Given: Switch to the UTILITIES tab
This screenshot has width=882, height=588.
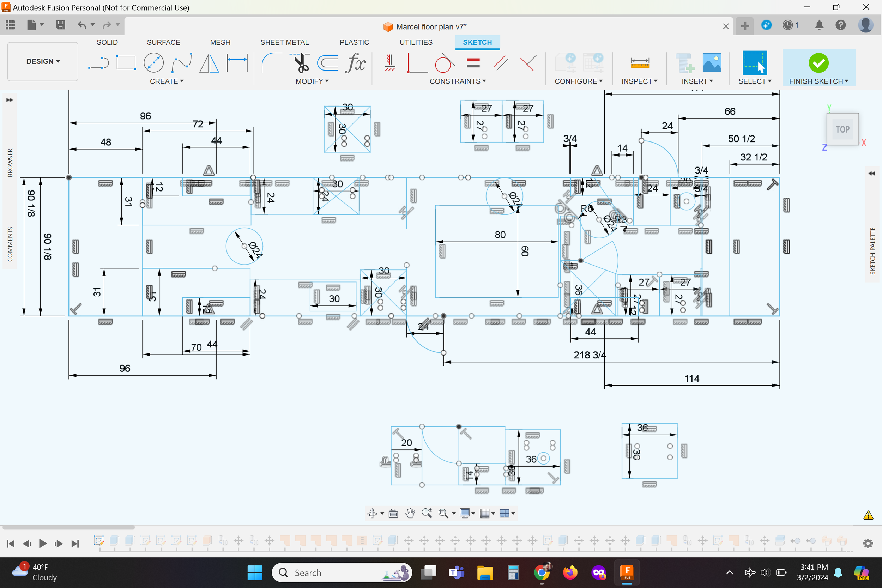Looking at the screenshot, I should pos(416,42).
